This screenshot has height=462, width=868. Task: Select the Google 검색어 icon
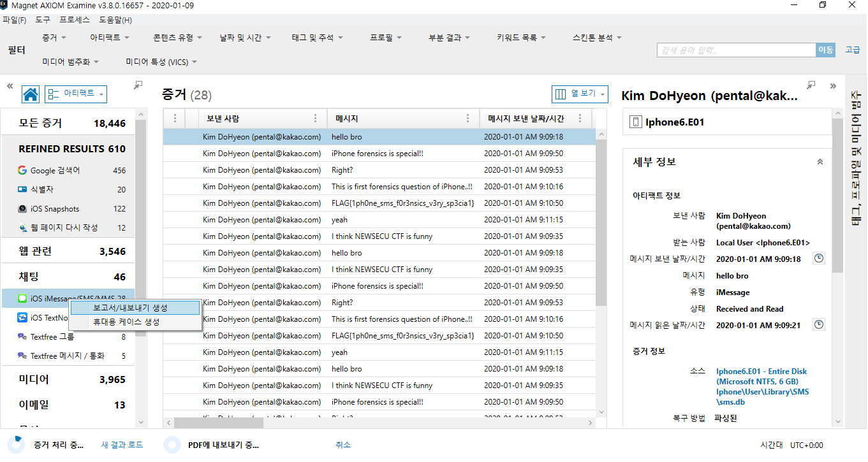click(x=22, y=170)
